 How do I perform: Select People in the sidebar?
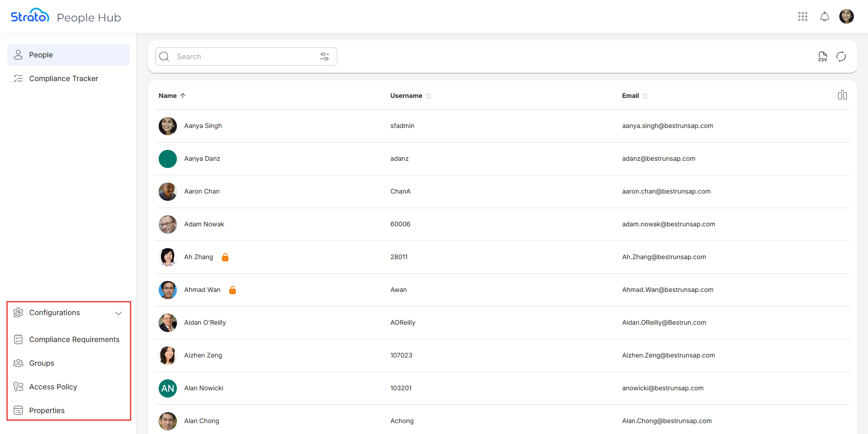41,55
